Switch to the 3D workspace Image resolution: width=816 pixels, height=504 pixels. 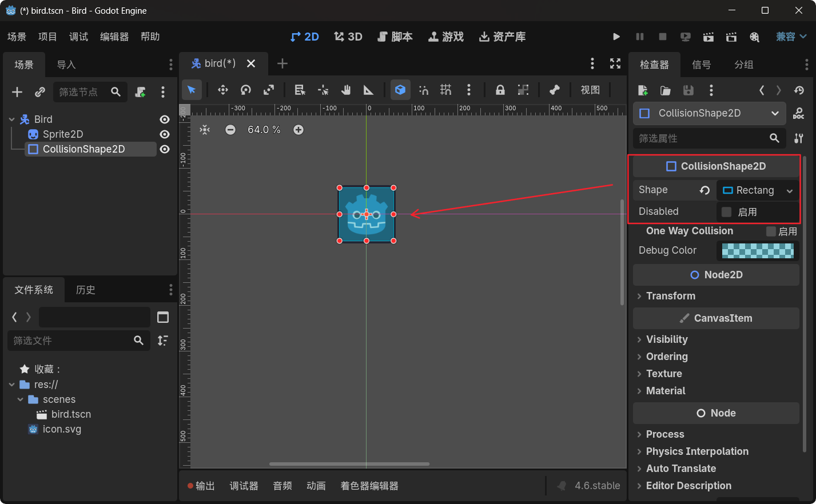(x=348, y=37)
